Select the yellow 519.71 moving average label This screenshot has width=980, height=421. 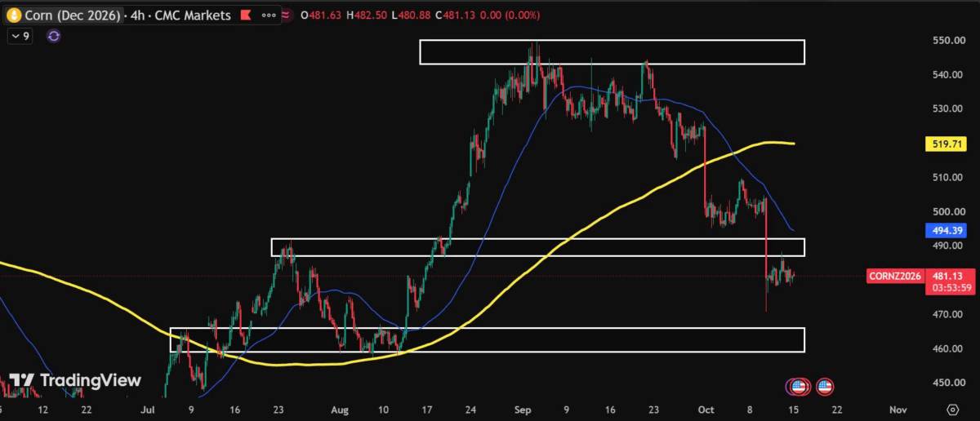point(946,144)
